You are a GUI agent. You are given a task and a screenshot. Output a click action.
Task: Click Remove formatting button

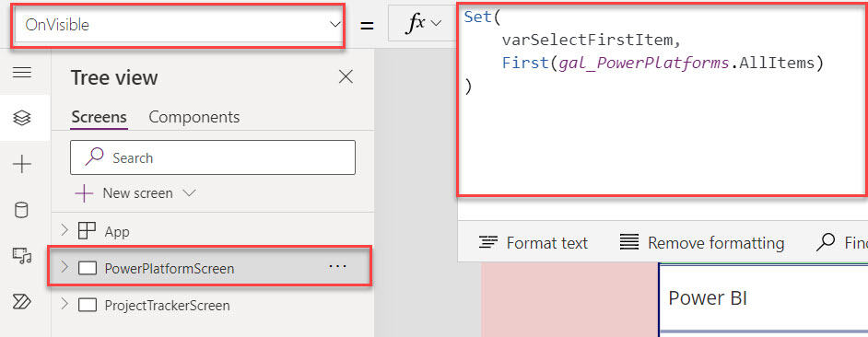pyautogui.click(x=701, y=243)
